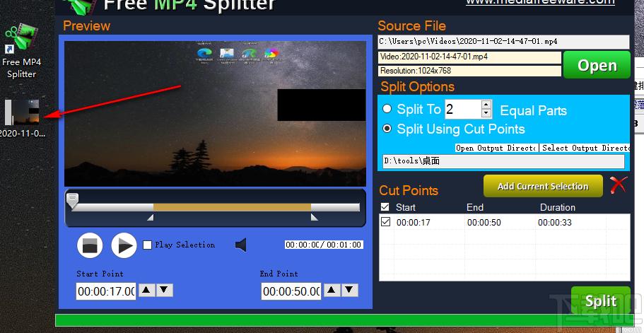Toggle the select-all cut points checkbox
The image size is (644, 333).
tap(385, 207)
